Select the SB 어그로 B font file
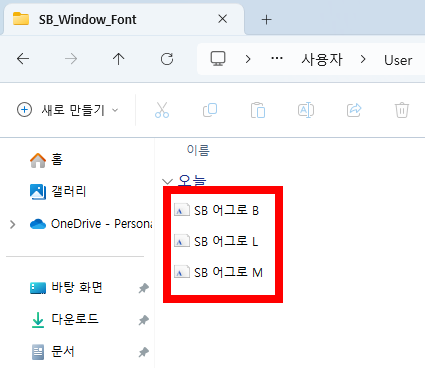The image size is (425, 368). (x=217, y=210)
